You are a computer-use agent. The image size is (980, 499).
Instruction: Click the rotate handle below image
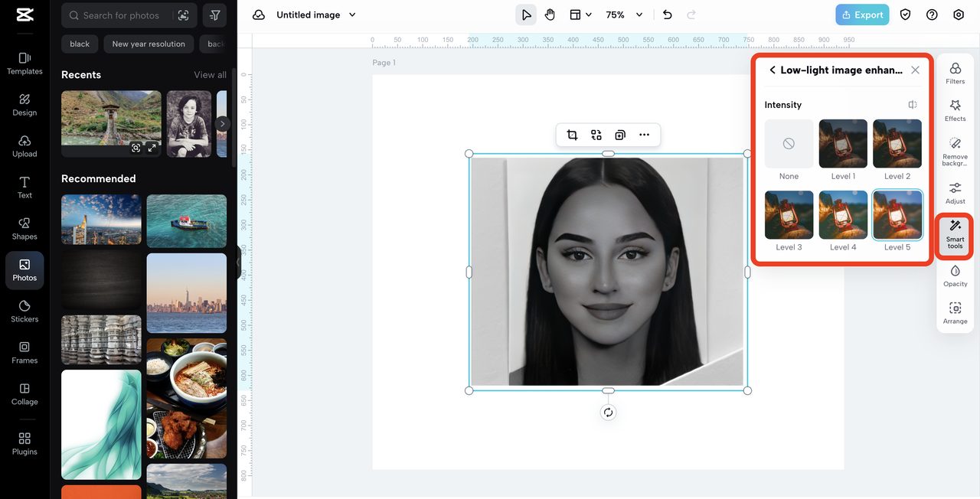608,413
